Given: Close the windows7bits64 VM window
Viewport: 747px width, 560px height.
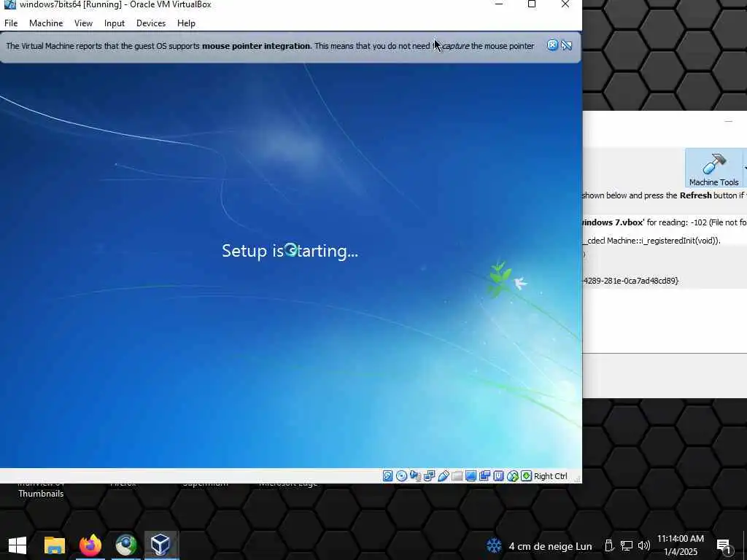Looking at the screenshot, I should pyautogui.click(x=565, y=4).
